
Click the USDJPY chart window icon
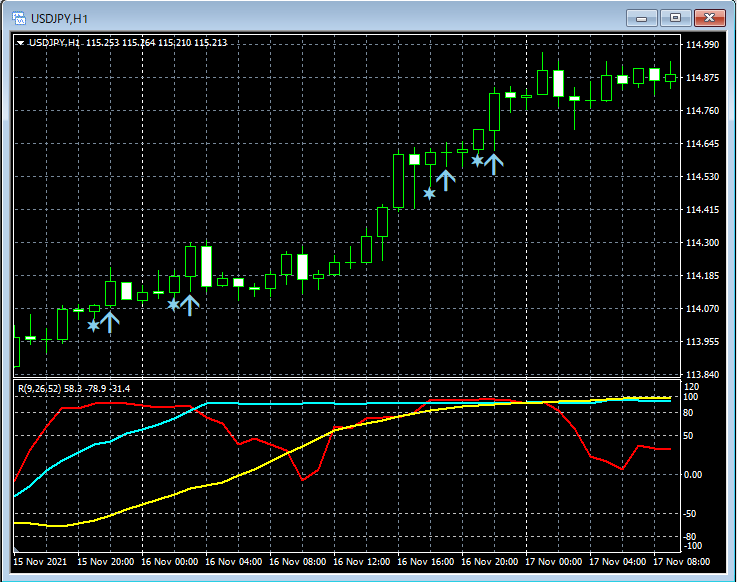pyautogui.click(x=19, y=18)
